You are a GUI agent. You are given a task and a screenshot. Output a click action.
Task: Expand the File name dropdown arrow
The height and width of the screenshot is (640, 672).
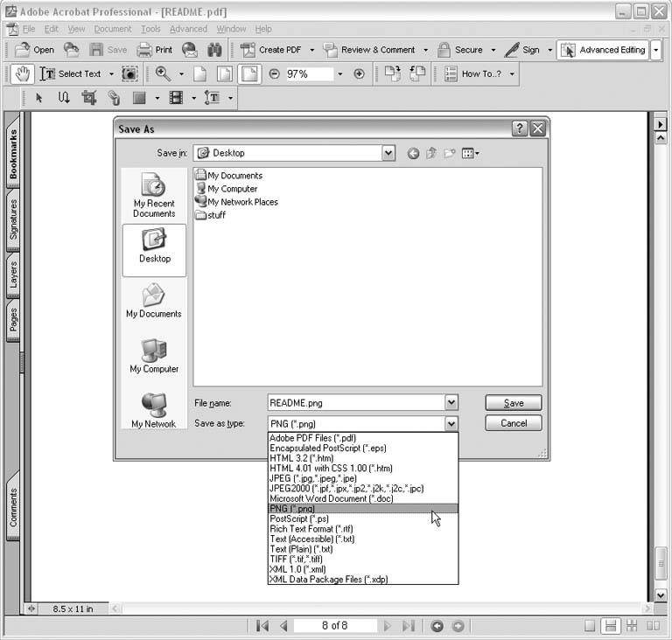(451, 403)
